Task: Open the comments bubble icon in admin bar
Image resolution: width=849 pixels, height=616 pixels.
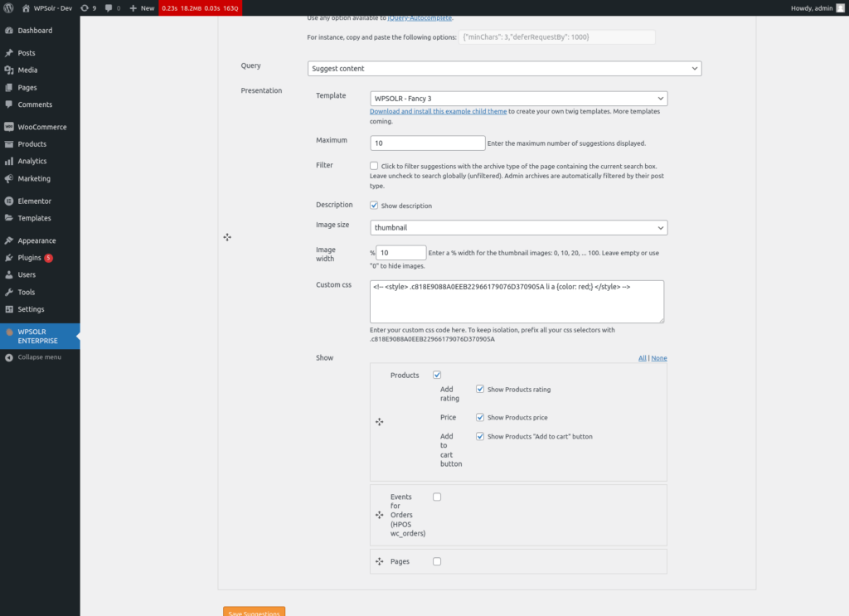Action: coord(109,8)
